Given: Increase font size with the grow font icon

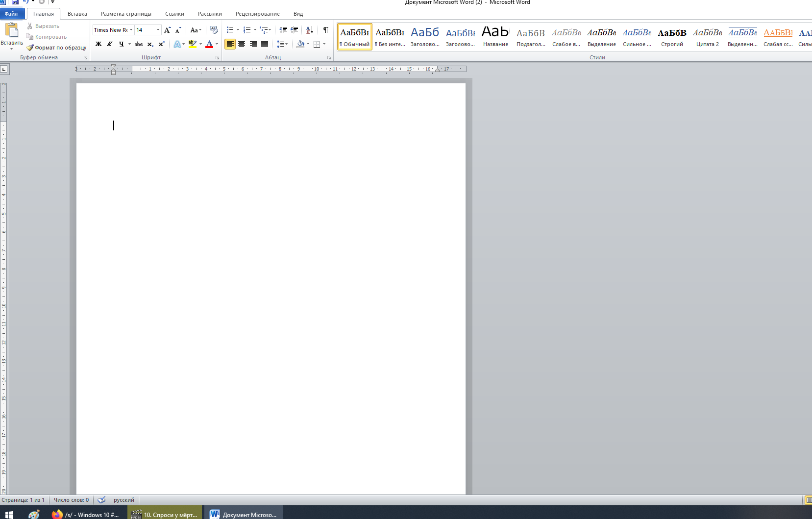Looking at the screenshot, I should pos(168,30).
